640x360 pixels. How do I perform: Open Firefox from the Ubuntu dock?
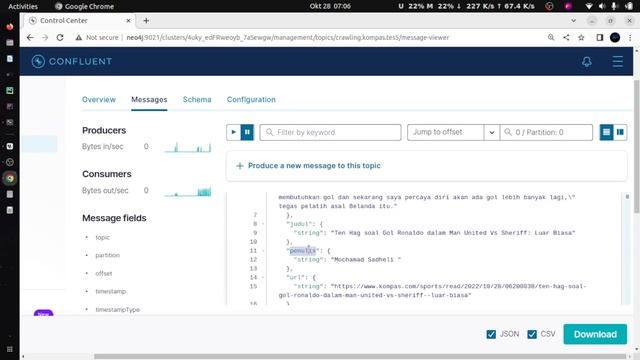(x=9, y=27)
